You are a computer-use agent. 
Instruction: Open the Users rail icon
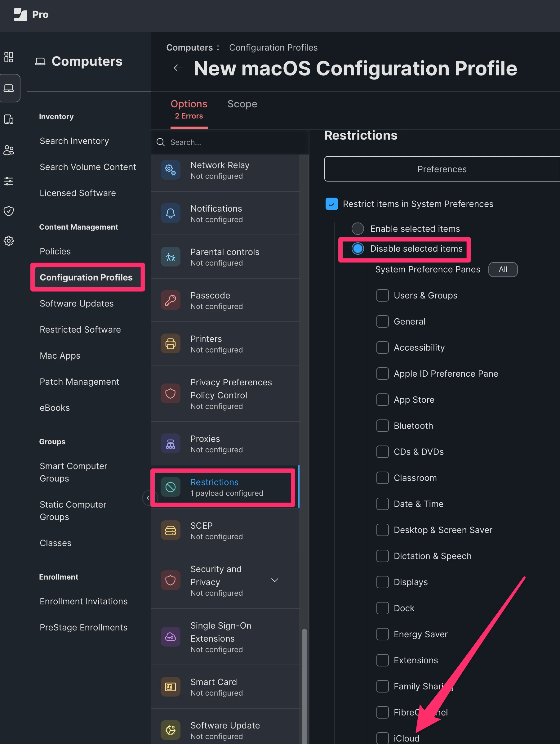(x=9, y=150)
